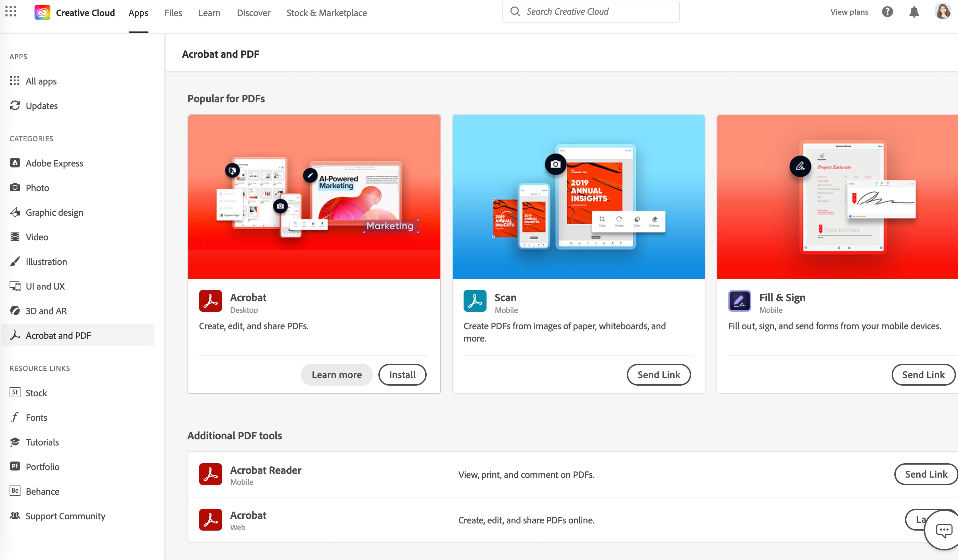Click the Acrobat Reader app icon

coord(210,474)
